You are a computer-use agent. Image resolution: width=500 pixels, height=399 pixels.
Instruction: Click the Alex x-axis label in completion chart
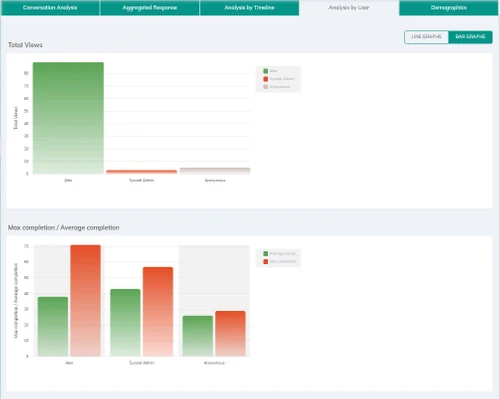(69, 363)
